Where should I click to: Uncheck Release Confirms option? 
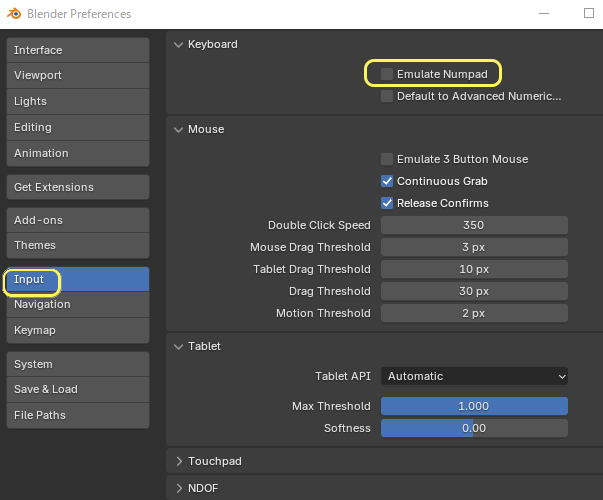tap(387, 203)
